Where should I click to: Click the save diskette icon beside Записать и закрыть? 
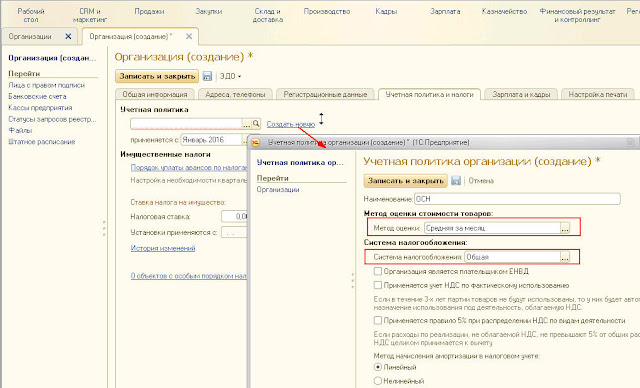coord(207,76)
